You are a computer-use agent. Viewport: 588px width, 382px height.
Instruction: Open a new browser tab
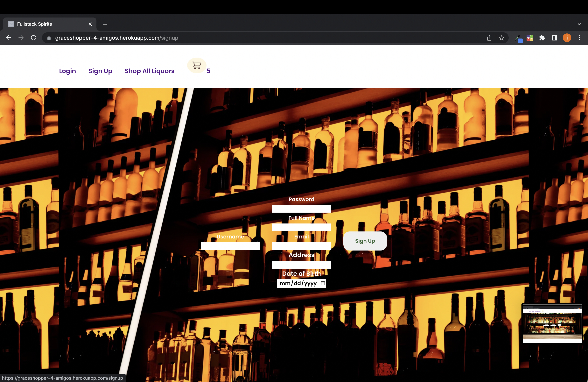pyautogui.click(x=105, y=24)
